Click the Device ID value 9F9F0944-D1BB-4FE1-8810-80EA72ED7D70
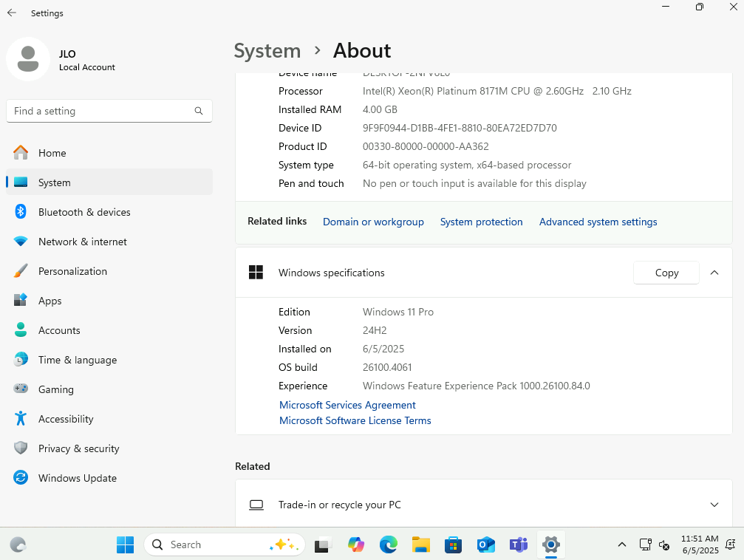The height and width of the screenshot is (560, 744). 460,128
